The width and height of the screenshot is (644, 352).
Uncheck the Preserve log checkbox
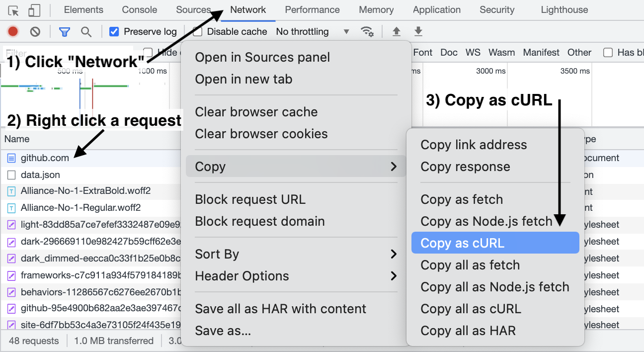click(x=114, y=32)
